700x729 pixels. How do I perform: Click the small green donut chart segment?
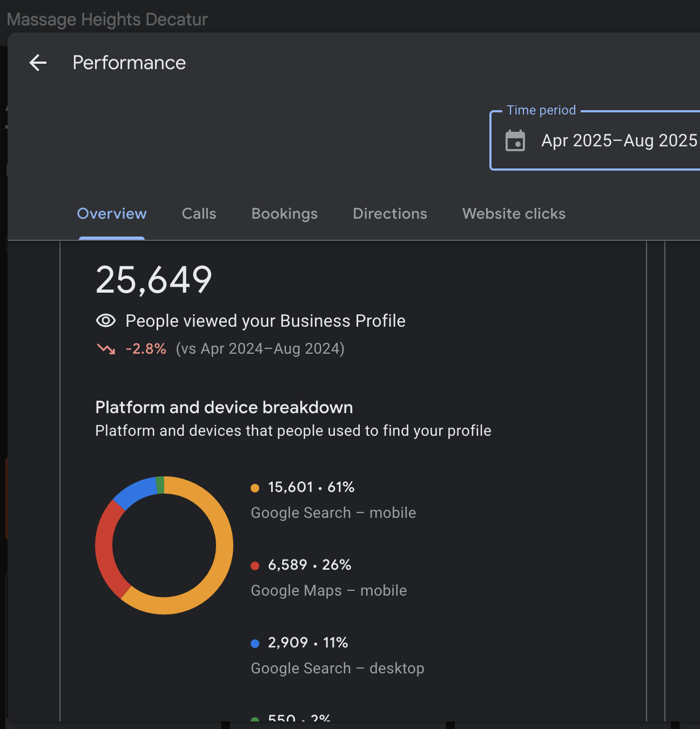(x=160, y=485)
